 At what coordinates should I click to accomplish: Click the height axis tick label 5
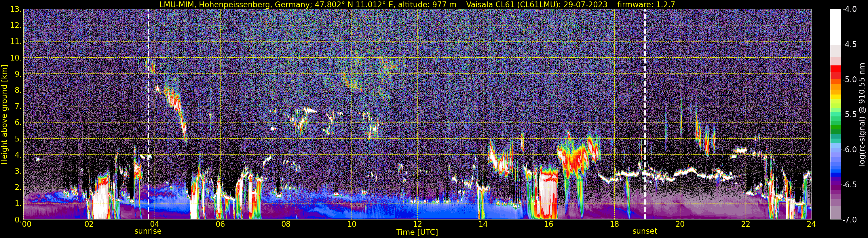coord(18,139)
